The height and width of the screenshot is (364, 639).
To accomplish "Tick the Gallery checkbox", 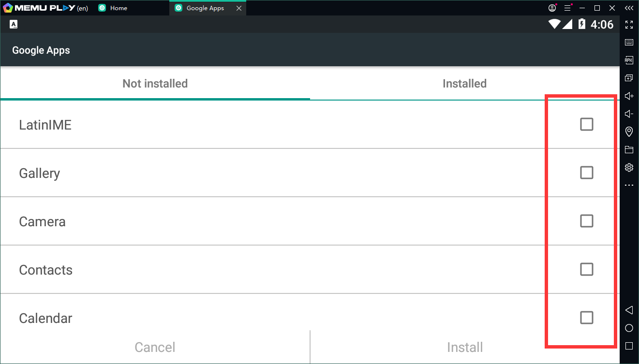I will pos(586,173).
